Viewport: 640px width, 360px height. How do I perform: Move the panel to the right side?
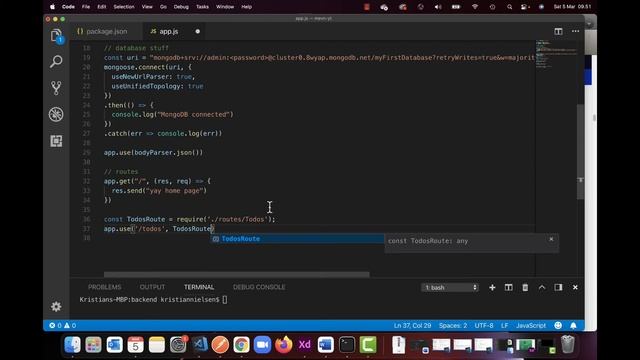pyautogui.click(x=558, y=288)
